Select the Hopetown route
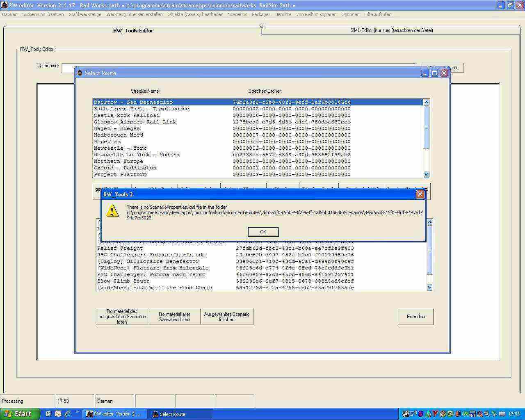 click(258, 142)
